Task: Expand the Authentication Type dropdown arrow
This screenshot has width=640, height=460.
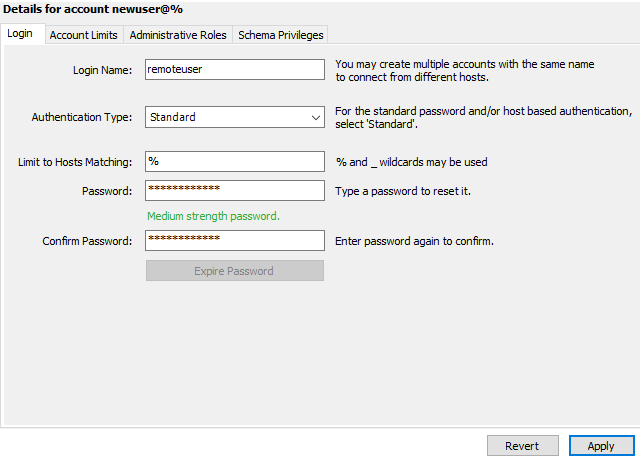Action: point(315,117)
